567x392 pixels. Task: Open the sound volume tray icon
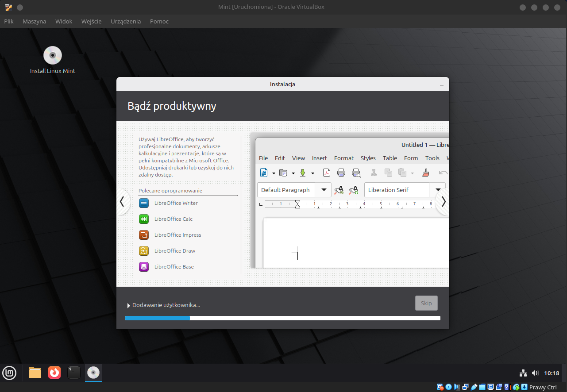click(x=535, y=373)
